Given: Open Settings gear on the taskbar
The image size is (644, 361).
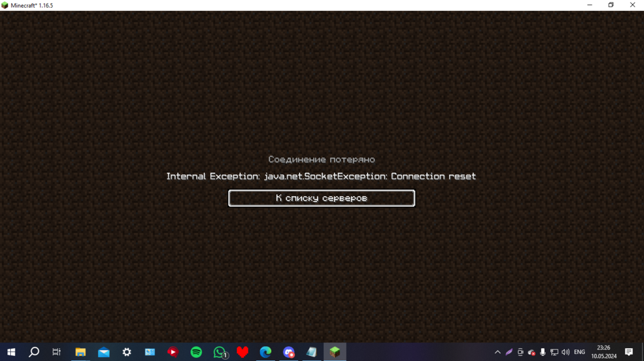Looking at the screenshot, I should 127,352.
